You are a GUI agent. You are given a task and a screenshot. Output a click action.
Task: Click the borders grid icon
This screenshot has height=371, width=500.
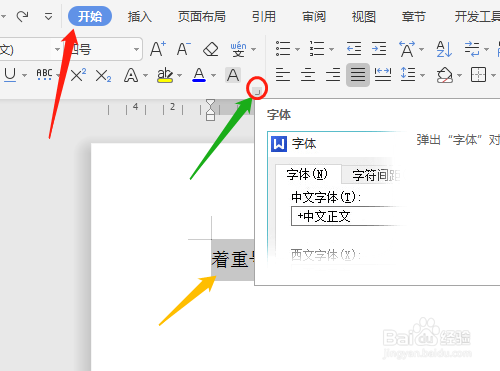(479, 75)
